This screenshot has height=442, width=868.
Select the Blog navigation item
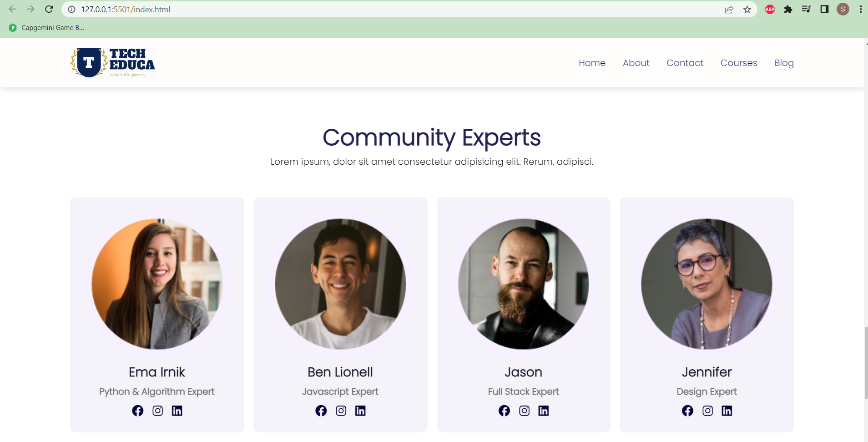[784, 63]
